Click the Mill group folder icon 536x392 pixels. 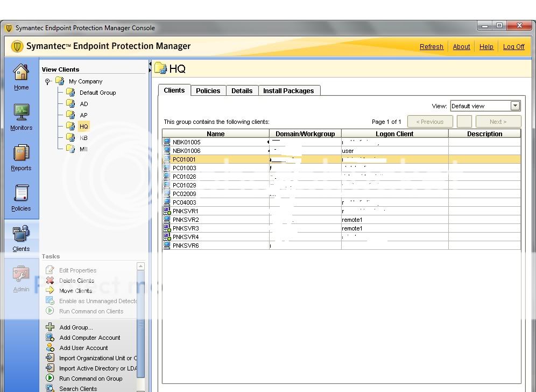coord(70,149)
